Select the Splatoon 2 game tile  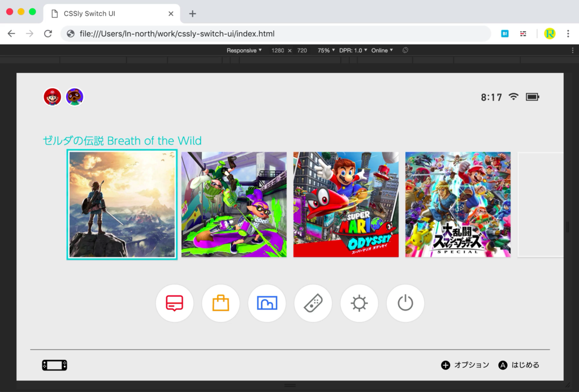coord(234,205)
